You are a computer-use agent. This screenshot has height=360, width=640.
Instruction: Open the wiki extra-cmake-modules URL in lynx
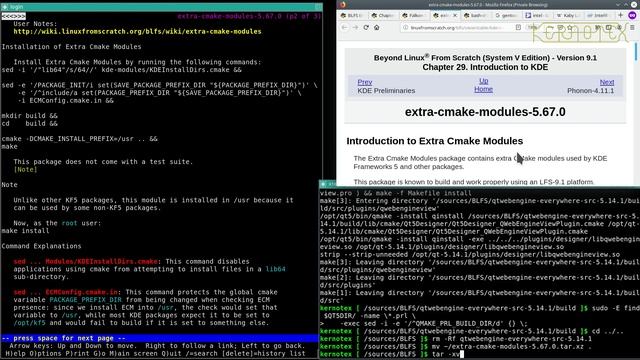[137, 31]
